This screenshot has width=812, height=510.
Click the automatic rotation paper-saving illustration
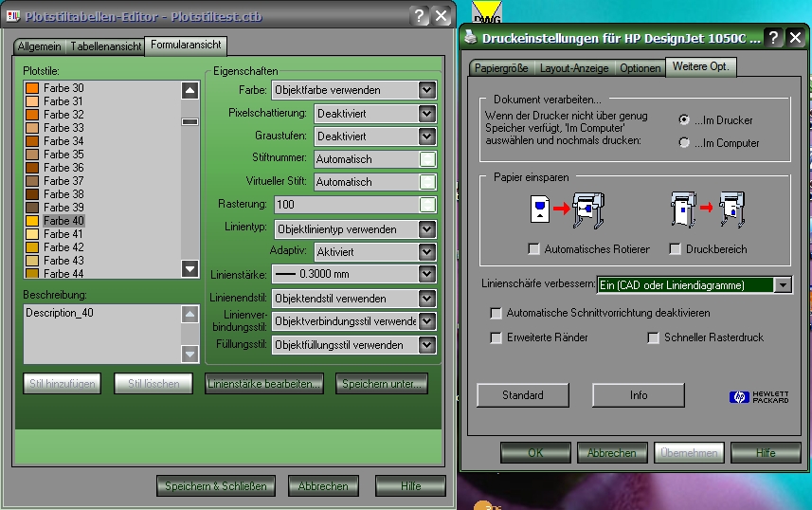coord(568,210)
